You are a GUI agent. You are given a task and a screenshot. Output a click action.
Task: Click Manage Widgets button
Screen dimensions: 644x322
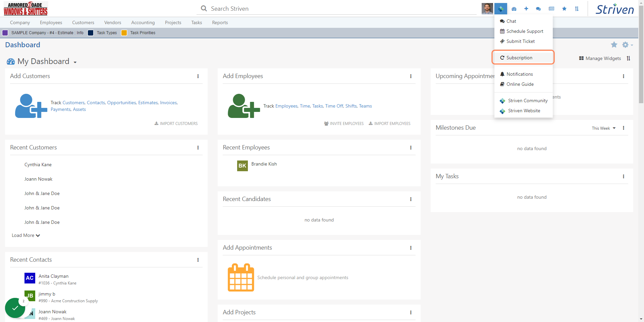(x=600, y=58)
